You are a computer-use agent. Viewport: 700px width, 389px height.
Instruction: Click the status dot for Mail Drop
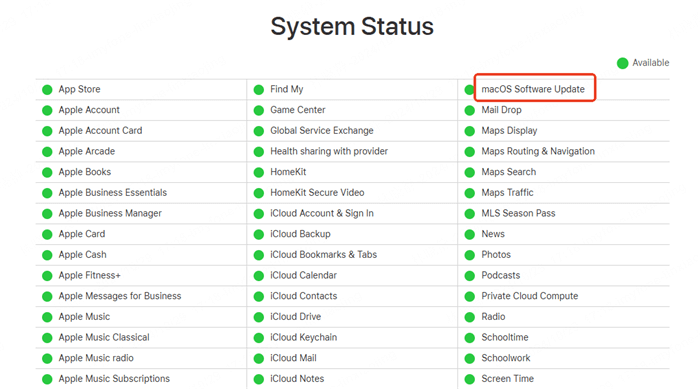(470, 110)
